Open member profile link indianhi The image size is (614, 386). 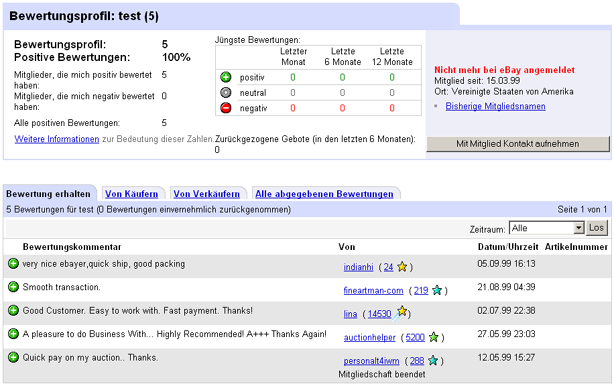coord(358,267)
